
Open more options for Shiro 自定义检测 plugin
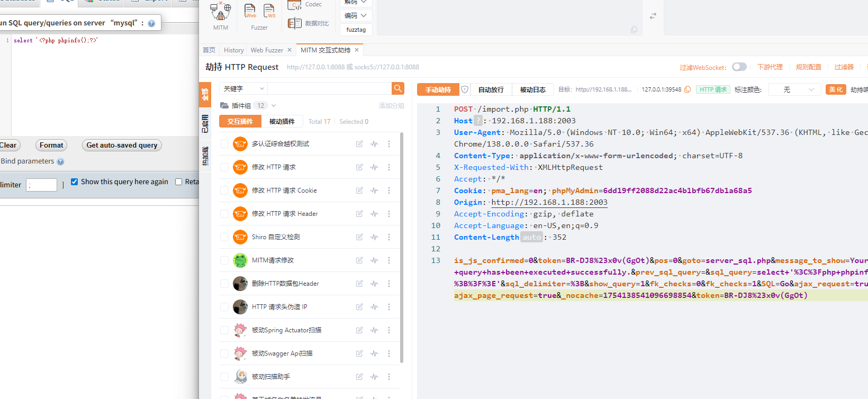[389, 237]
